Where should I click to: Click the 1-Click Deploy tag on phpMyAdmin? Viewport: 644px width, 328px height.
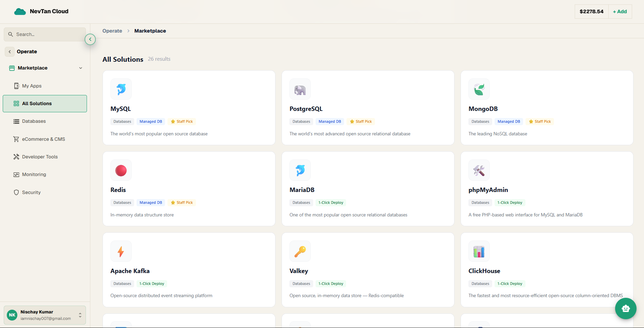(x=510, y=202)
